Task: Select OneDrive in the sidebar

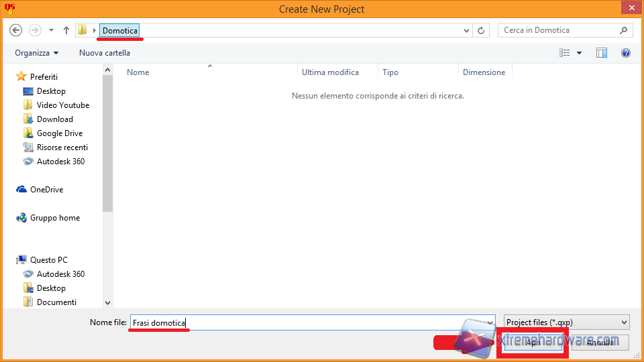Action: (46, 190)
